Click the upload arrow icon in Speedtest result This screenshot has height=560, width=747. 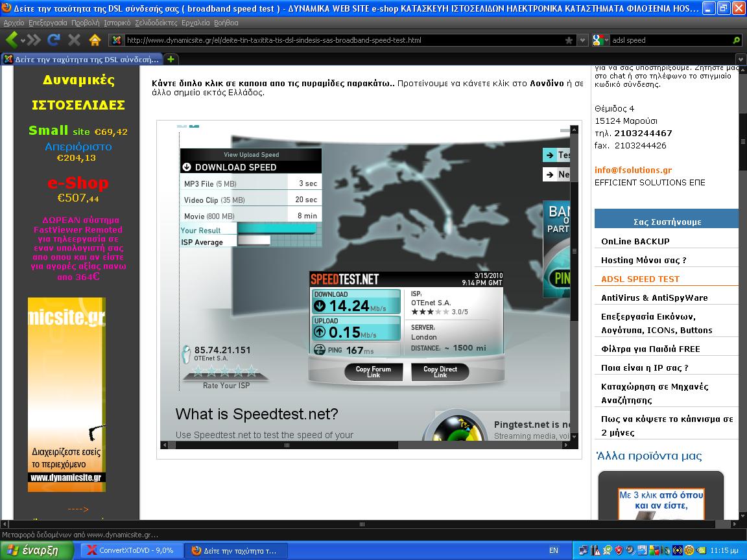(x=320, y=332)
